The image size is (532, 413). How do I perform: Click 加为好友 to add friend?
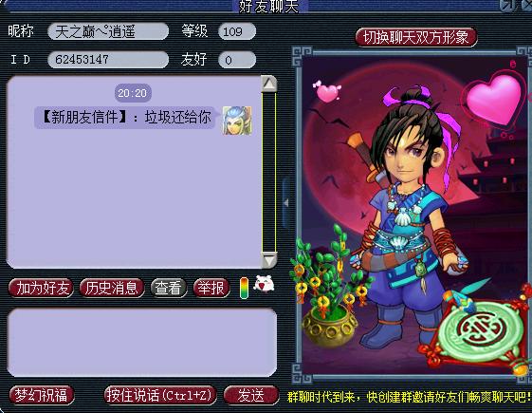click(41, 288)
